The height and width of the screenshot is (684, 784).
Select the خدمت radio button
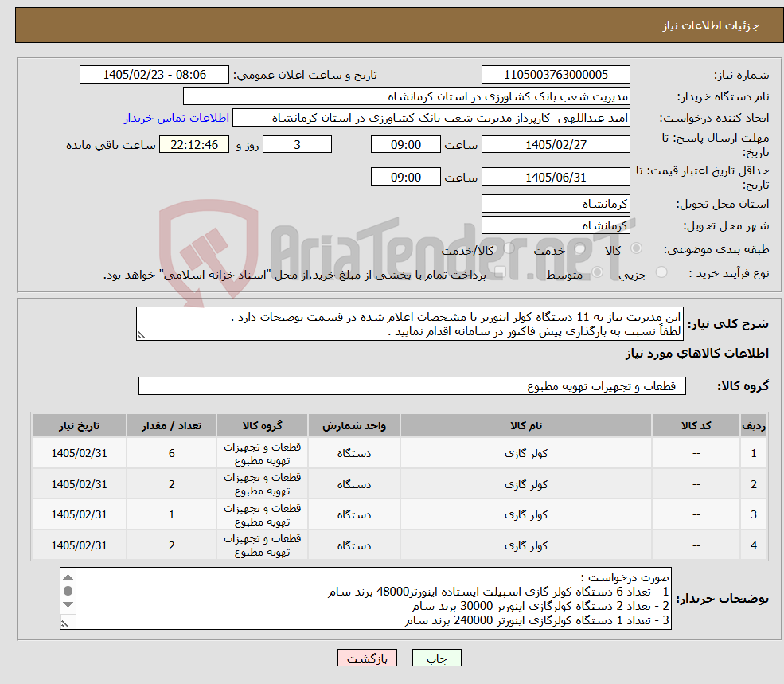[x=580, y=248]
